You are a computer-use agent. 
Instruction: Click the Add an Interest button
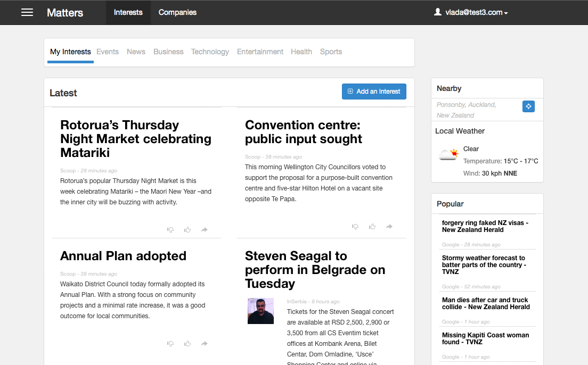374,92
